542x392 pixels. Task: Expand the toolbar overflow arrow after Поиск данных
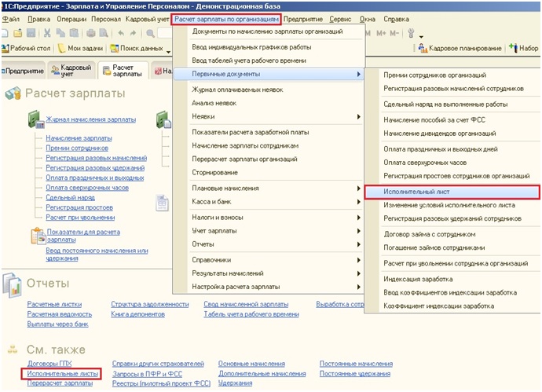point(168,52)
